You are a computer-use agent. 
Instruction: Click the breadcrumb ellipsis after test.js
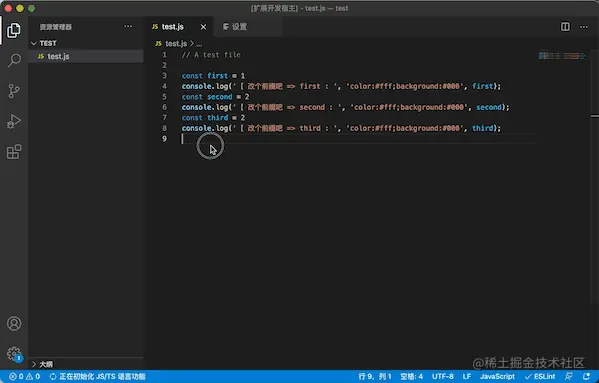pyautogui.click(x=199, y=44)
